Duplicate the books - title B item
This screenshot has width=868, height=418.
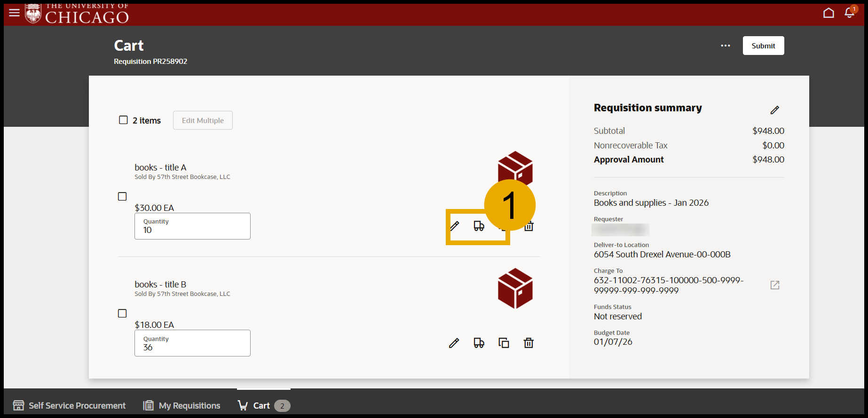[x=504, y=343]
